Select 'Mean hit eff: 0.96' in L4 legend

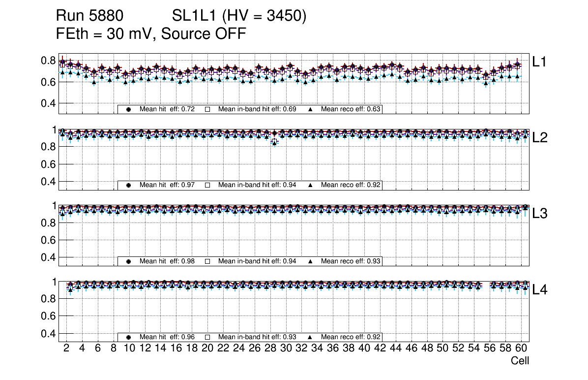click(x=167, y=337)
